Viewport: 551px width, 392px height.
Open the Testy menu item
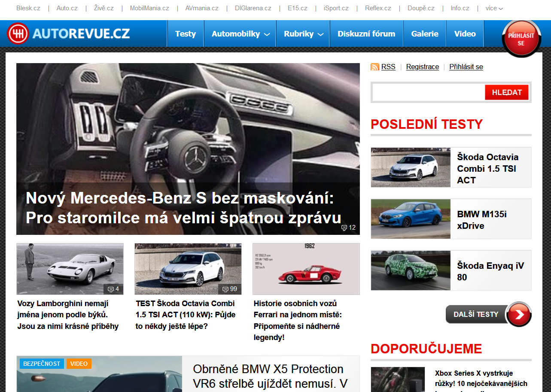186,33
